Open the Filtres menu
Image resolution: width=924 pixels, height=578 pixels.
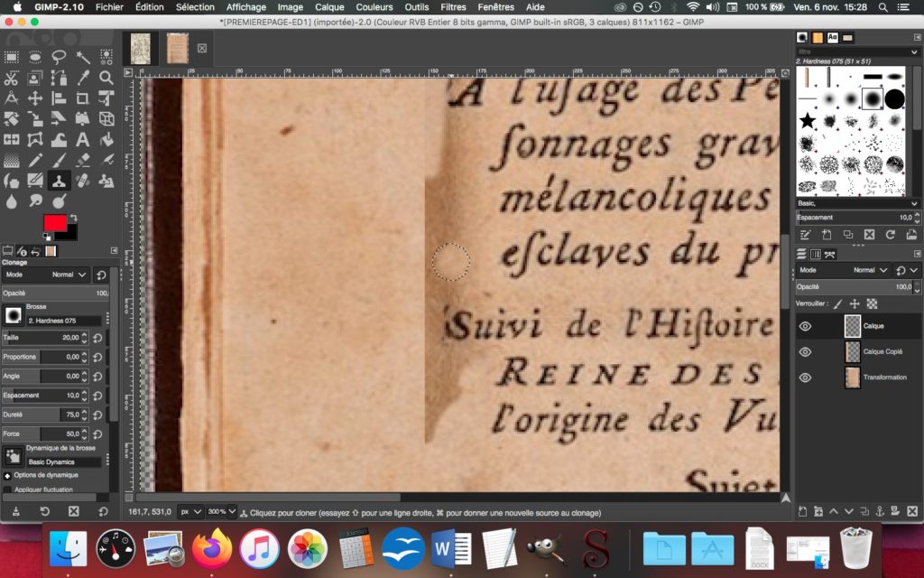(453, 7)
